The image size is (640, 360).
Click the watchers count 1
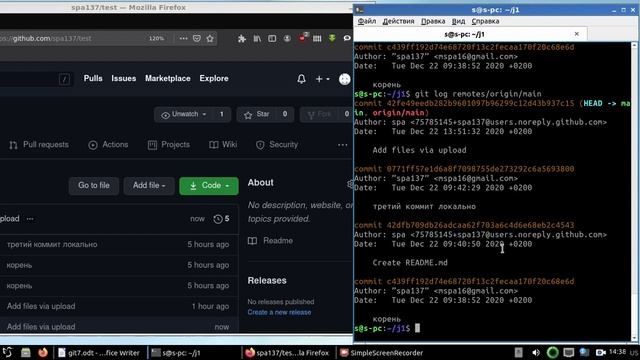[x=222, y=114]
